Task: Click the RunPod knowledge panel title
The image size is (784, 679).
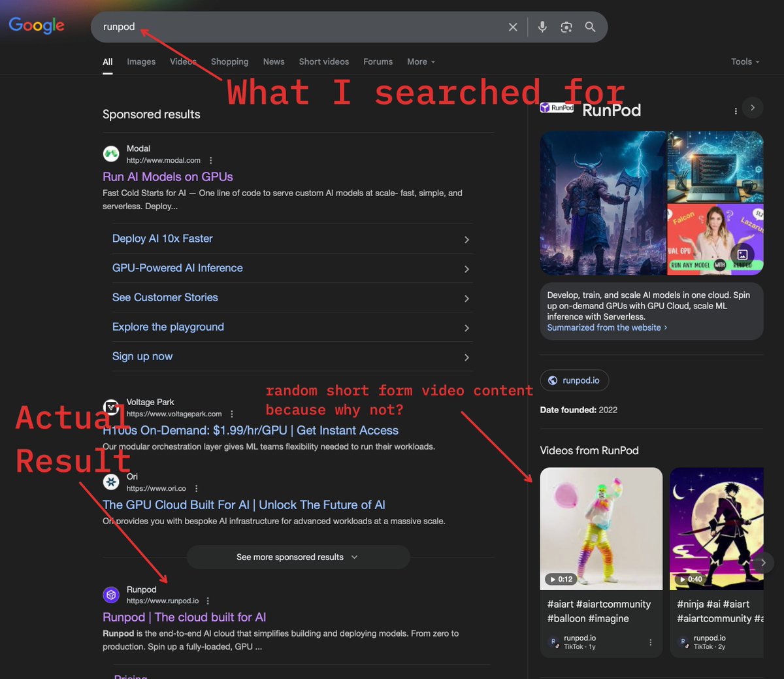Action: [612, 110]
